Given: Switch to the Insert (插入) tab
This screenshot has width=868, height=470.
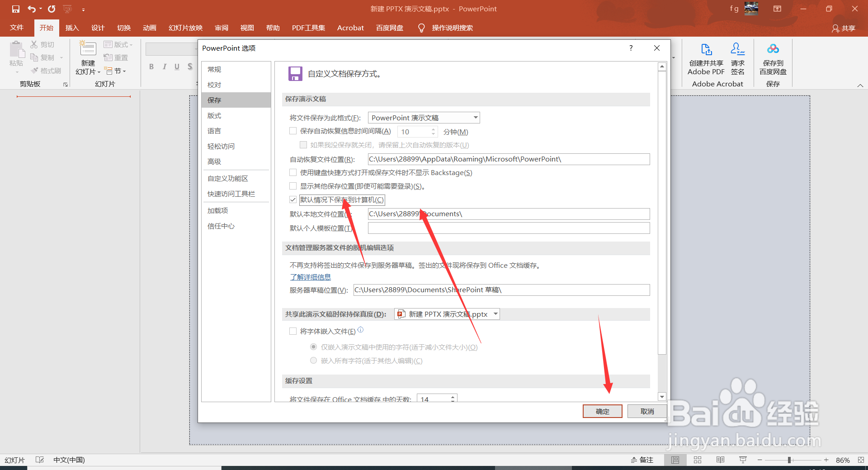Looking at the screenshot, I should 72,28.
